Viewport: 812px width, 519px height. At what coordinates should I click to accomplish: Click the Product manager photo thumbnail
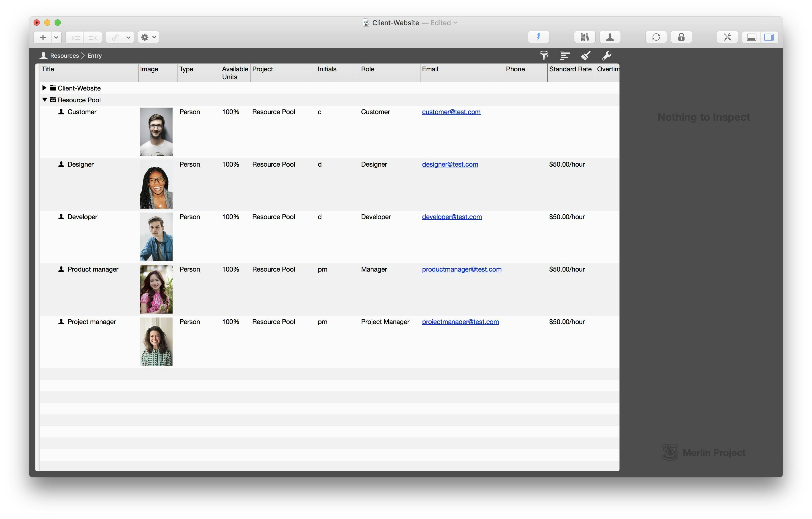[156, 289]
